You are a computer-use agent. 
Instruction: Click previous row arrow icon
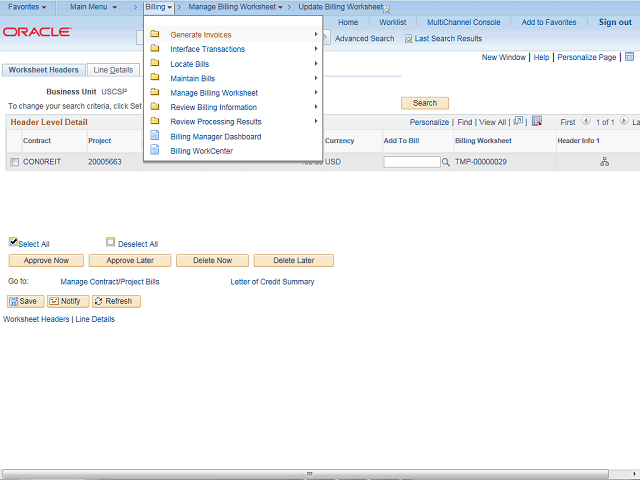[586, 121]
